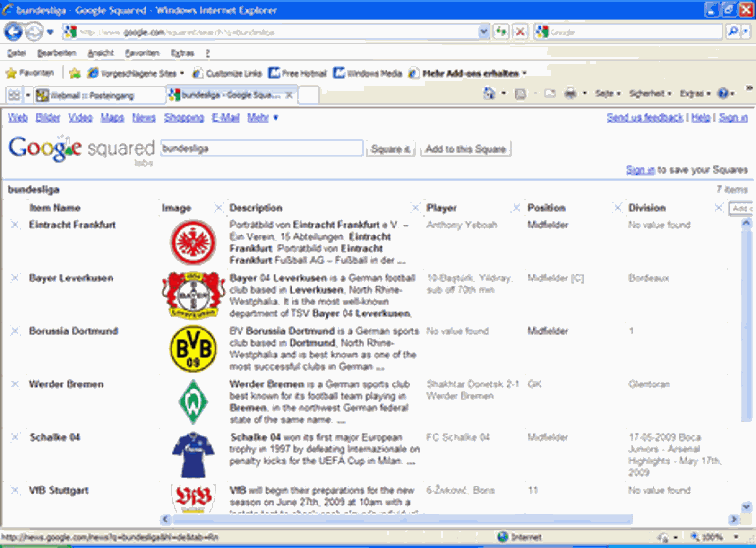
Task: Open Windows Media favorite
Action: (x=368, y=73)
